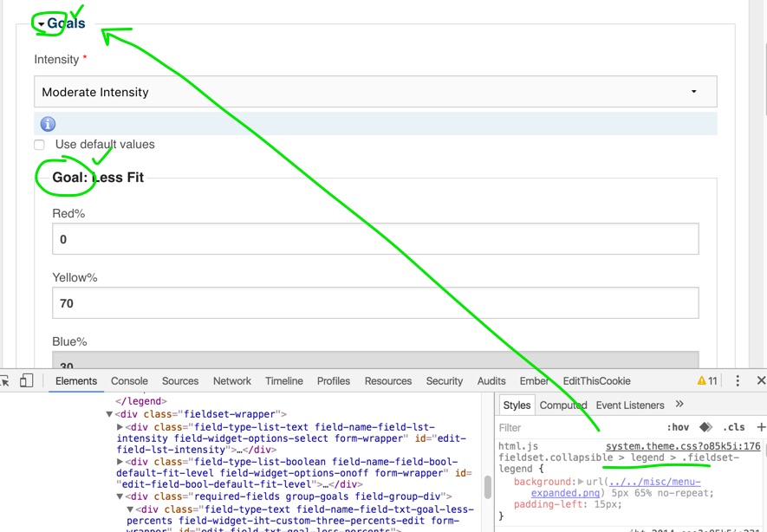This screenshot has height=532, width=767.
Task: Toggle the .cls class editor
Action: click(x=734, y=427)
